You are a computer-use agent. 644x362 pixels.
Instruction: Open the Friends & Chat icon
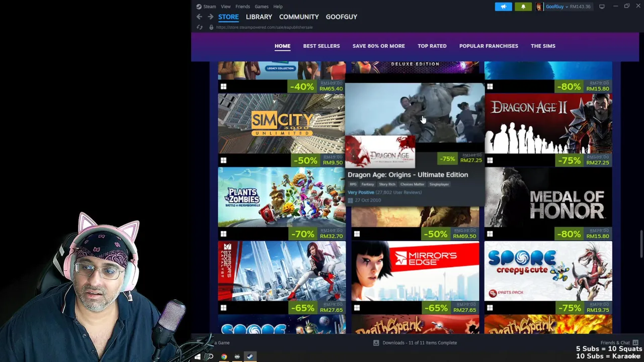point(635,343)
